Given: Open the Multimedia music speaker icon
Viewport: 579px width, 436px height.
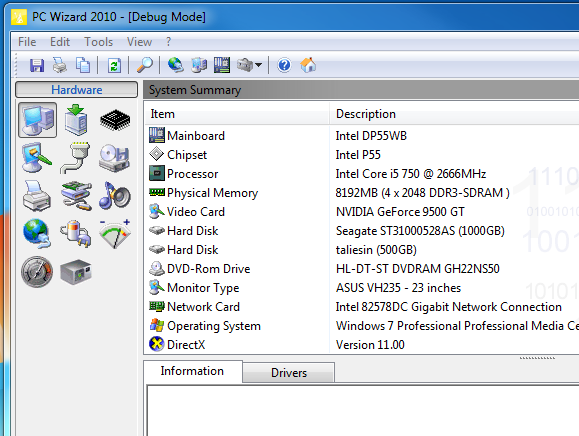Looking at the screenshot, I should pyautogui.click(x=115, y=196).
